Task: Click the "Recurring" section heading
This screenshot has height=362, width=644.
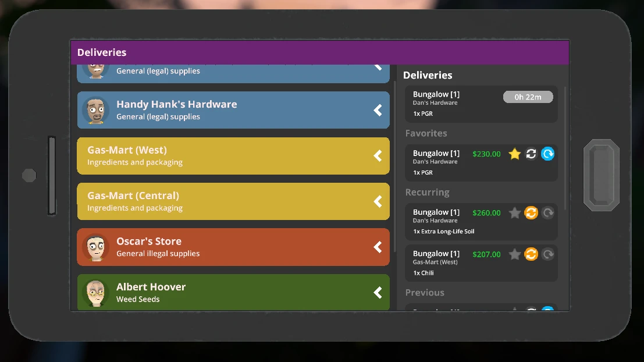Action: point(427,192)
